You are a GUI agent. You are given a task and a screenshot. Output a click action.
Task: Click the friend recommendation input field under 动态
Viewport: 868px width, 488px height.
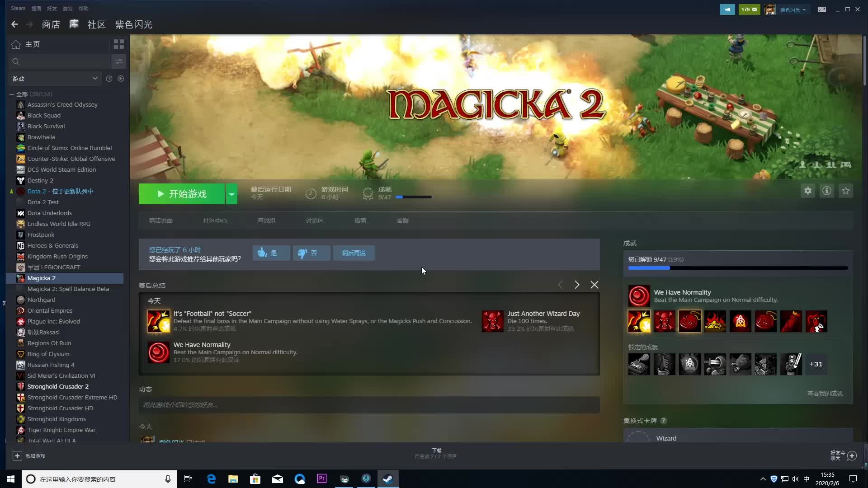(369, 404)
